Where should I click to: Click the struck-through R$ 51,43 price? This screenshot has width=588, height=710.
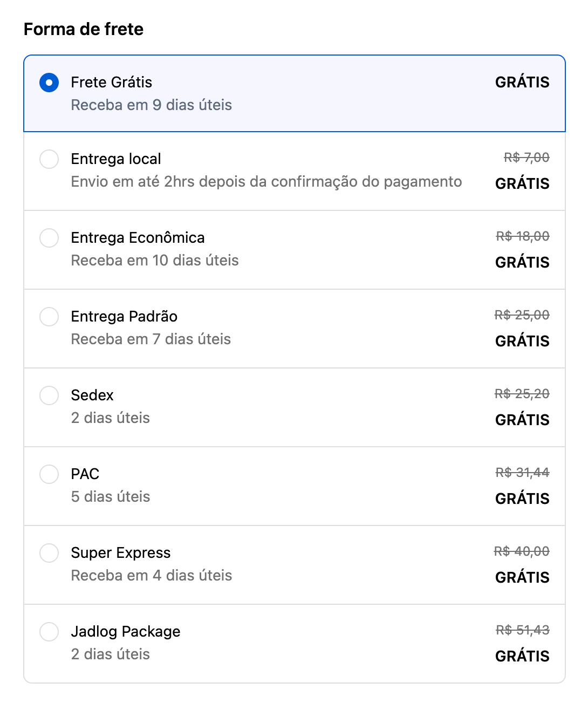(x=522, y=630)
